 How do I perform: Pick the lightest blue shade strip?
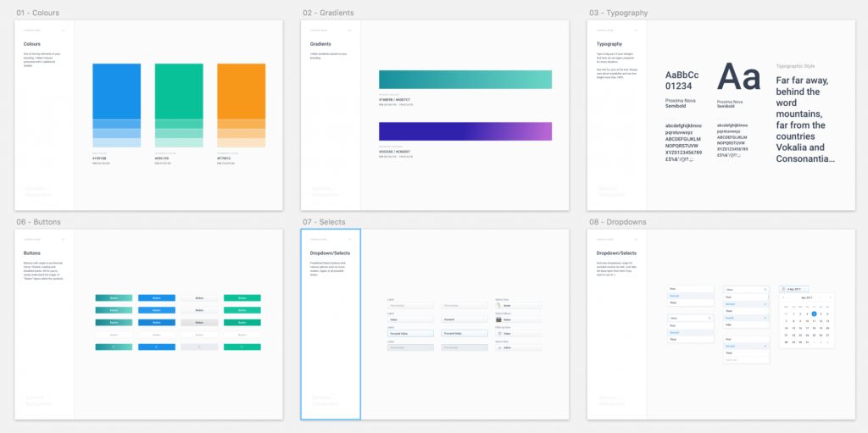[116, 143]
